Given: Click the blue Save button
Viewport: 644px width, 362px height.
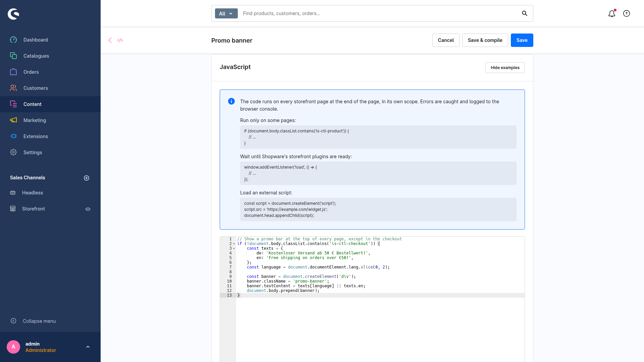Looking at the screenshot, I should pos(522,40).
